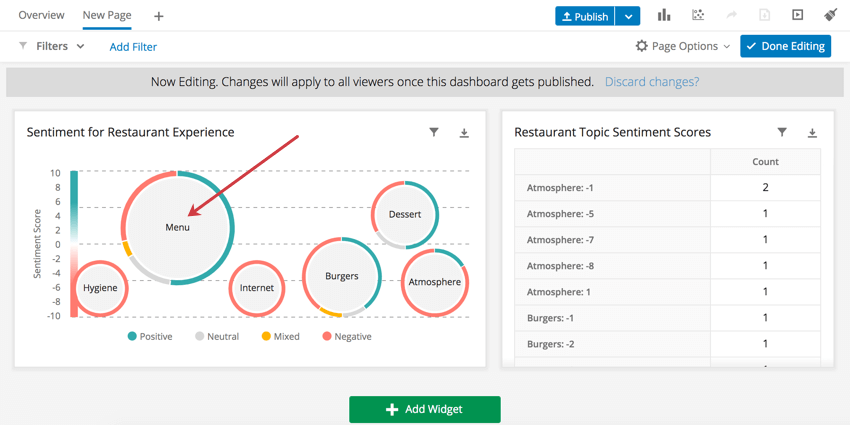The image size is (850, 425).
Task: Toggle the Neutral legend series
Action: 217,337
